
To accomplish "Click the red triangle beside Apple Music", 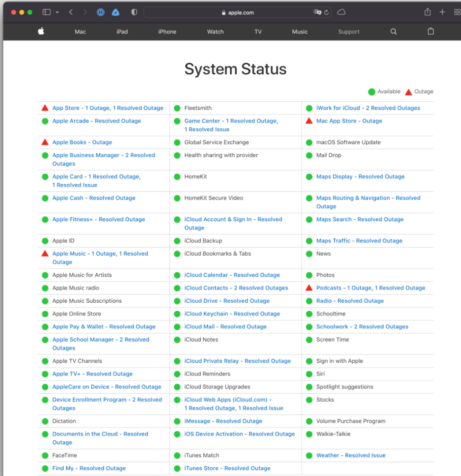I will [45, 254].
